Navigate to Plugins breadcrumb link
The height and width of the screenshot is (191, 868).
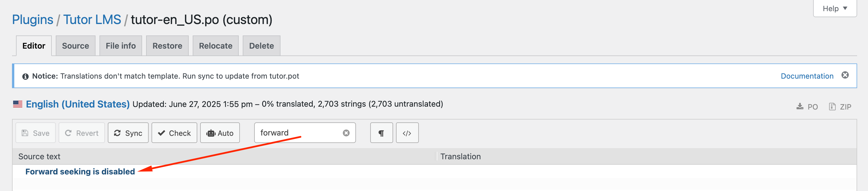pyautogui.click(x=33, y=19)
